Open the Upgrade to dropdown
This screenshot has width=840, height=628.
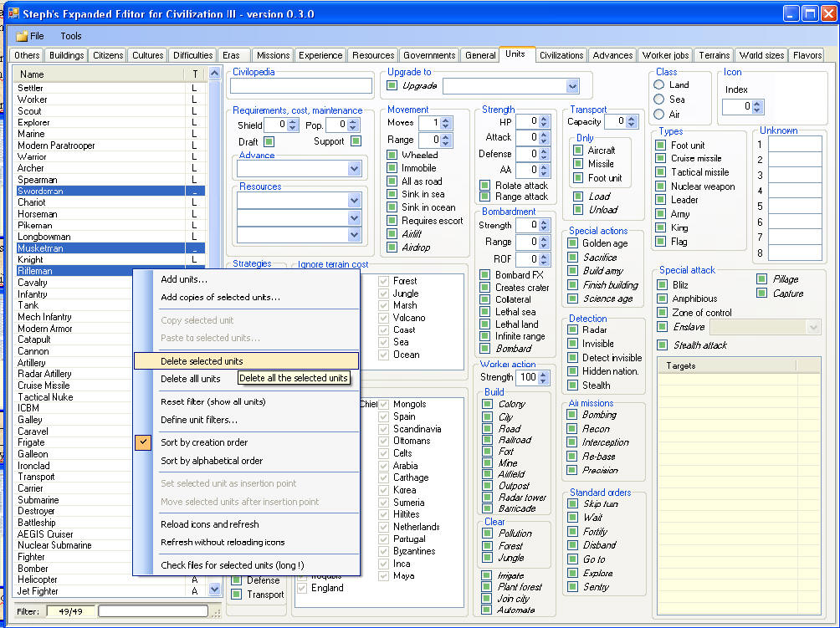(x=572, y=85)
